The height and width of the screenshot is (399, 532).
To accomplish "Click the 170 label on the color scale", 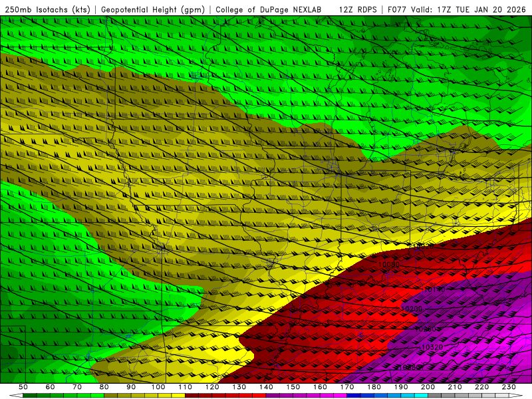I will pos(347,387).
